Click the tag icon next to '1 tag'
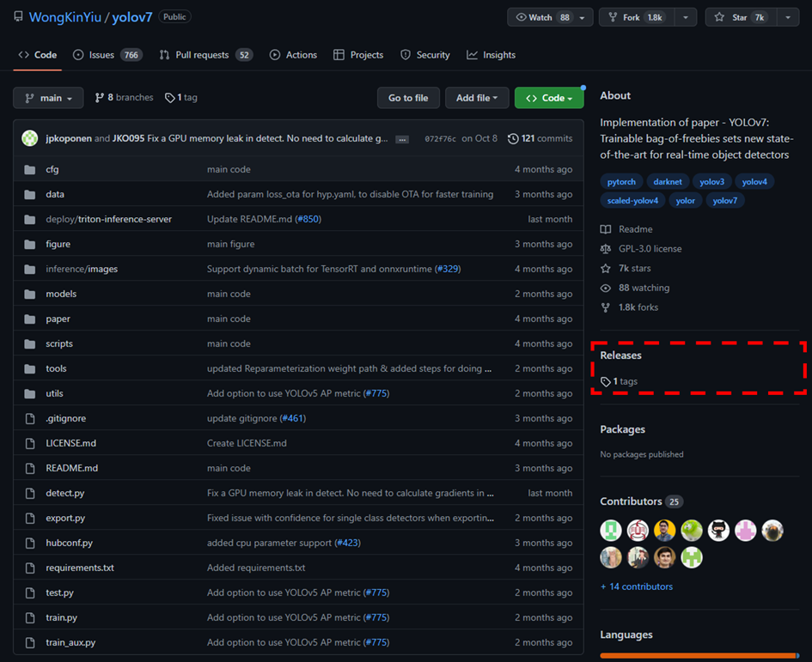 [169, 98]
